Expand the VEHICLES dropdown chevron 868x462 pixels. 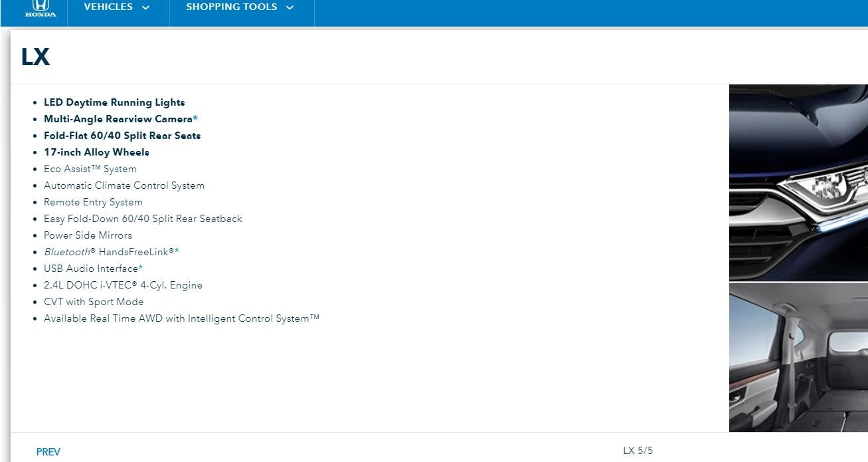[x=146, y=8]
